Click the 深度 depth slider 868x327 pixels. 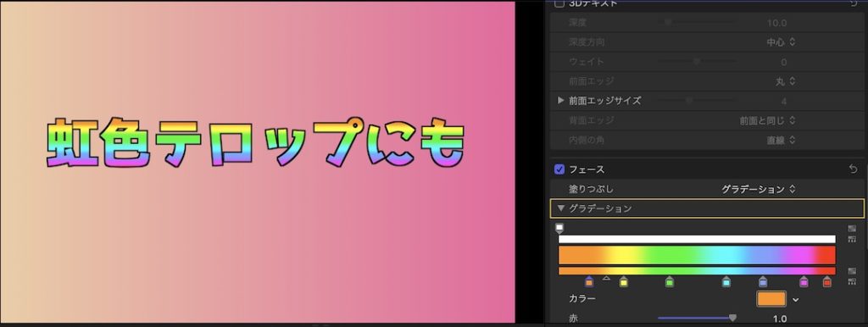point(698,23)
